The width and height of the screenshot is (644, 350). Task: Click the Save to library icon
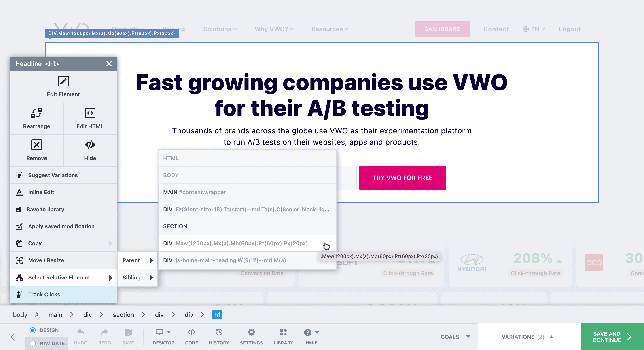(18, 209)
